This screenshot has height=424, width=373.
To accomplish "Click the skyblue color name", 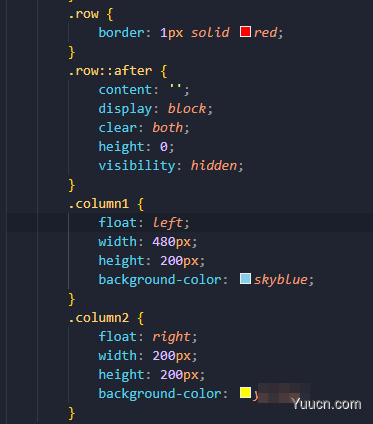I will [281, 280].
